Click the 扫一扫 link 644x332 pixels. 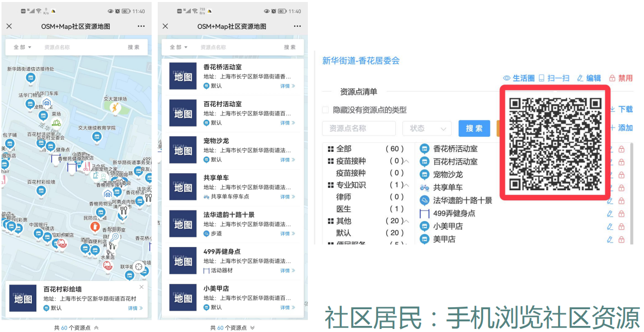(554, 78)
